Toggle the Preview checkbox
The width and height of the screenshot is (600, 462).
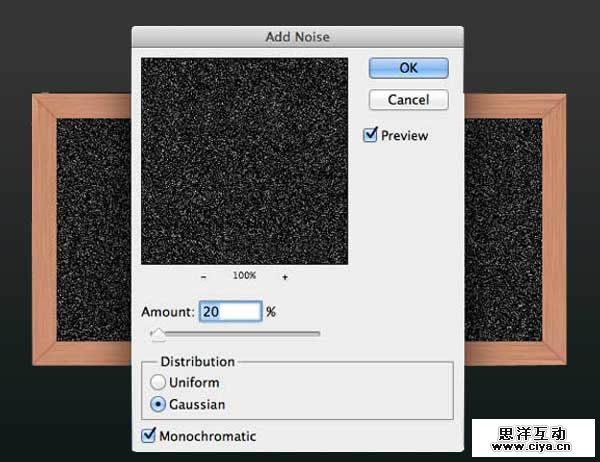[371, 135]
